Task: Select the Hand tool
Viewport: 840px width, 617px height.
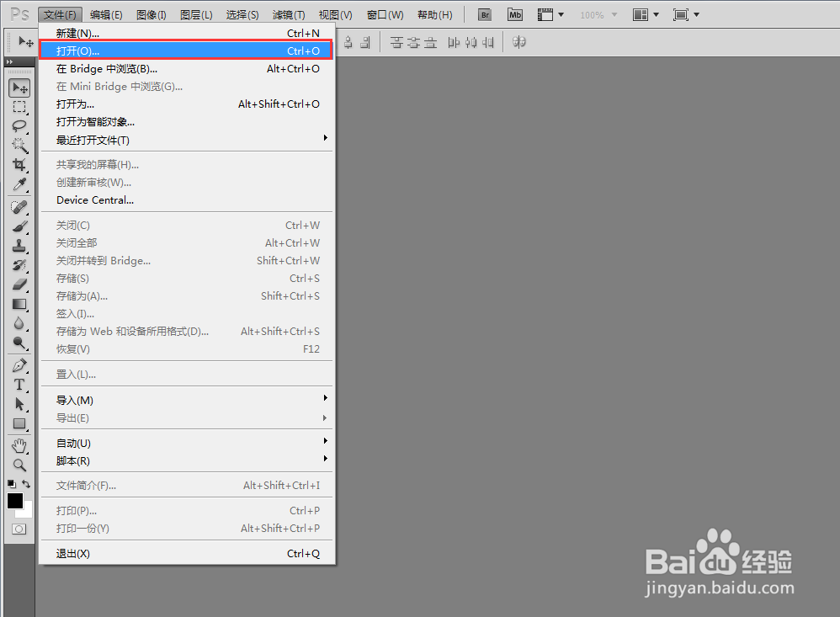Action: (20, 445)
